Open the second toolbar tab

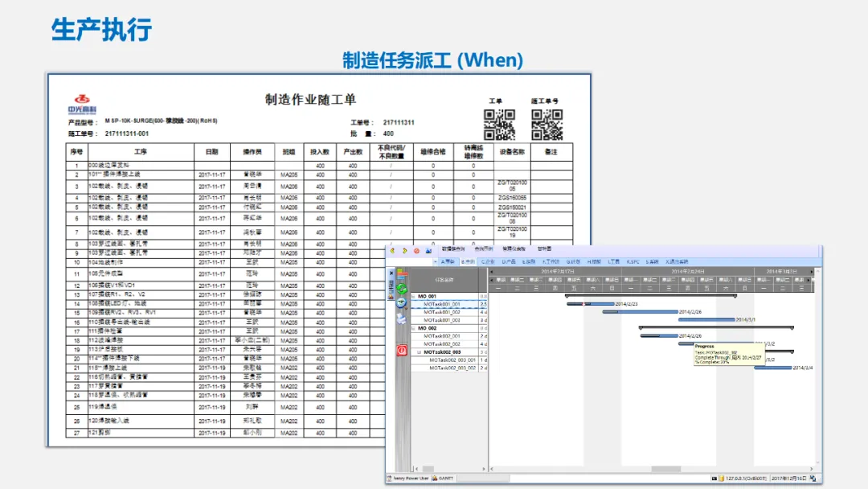pyautogui.click(x=484, y=249)
